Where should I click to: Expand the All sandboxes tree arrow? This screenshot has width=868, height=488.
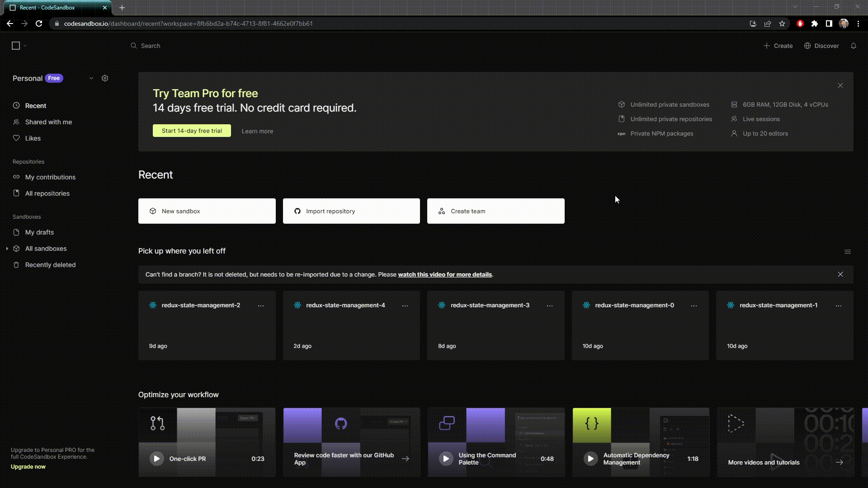7,249
